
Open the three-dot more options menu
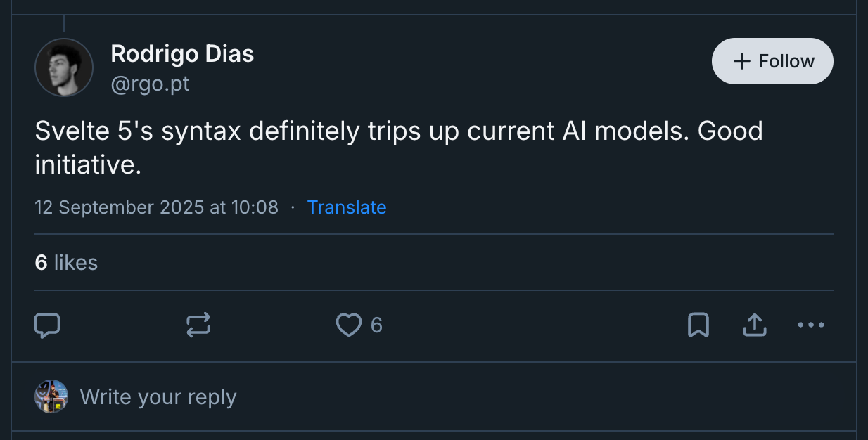pos(811,325)
